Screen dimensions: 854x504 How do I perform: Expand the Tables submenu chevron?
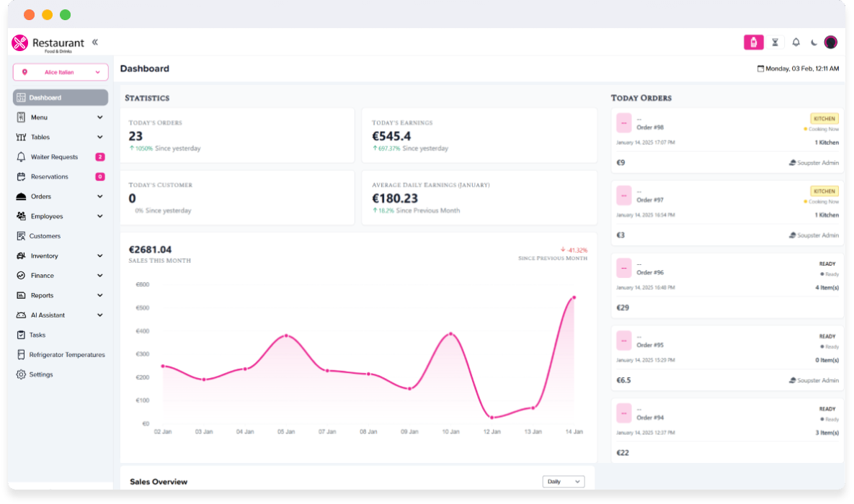click(x=99, y=137)
